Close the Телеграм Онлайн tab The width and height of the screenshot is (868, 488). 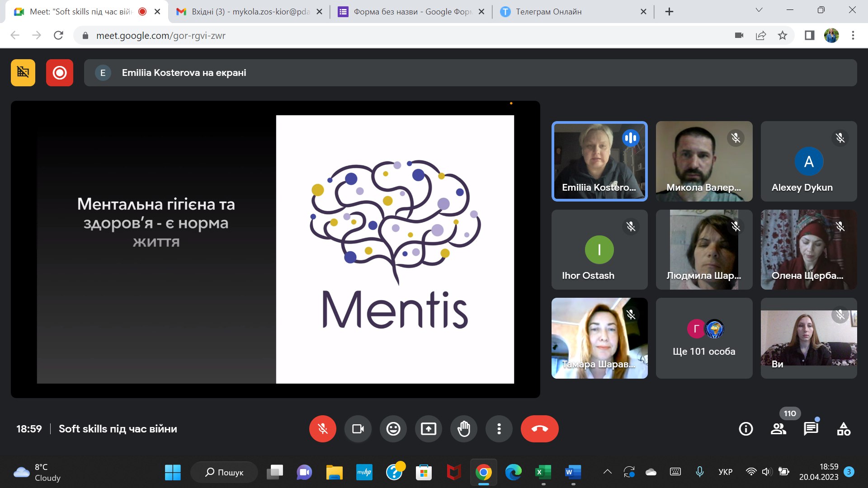click(643, 12)
